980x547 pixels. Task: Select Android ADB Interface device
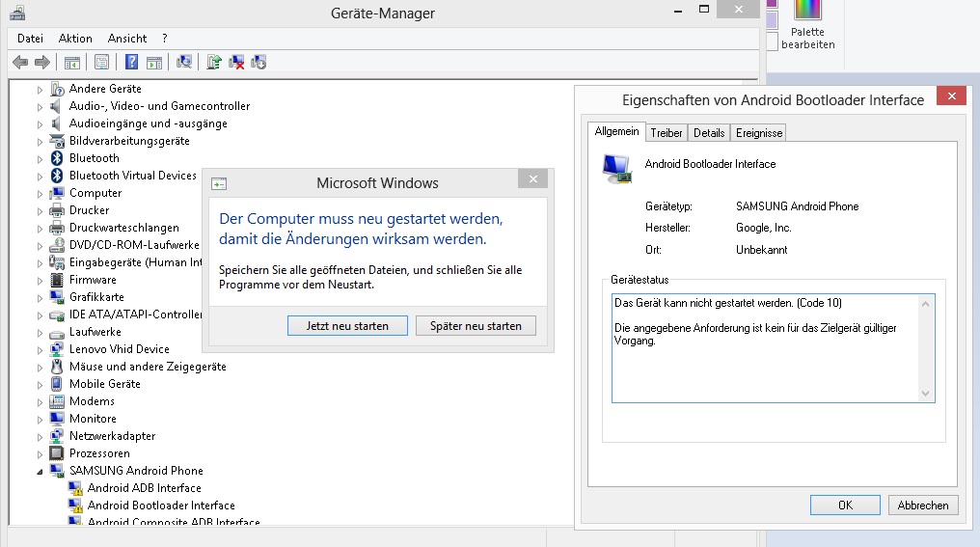144,488
